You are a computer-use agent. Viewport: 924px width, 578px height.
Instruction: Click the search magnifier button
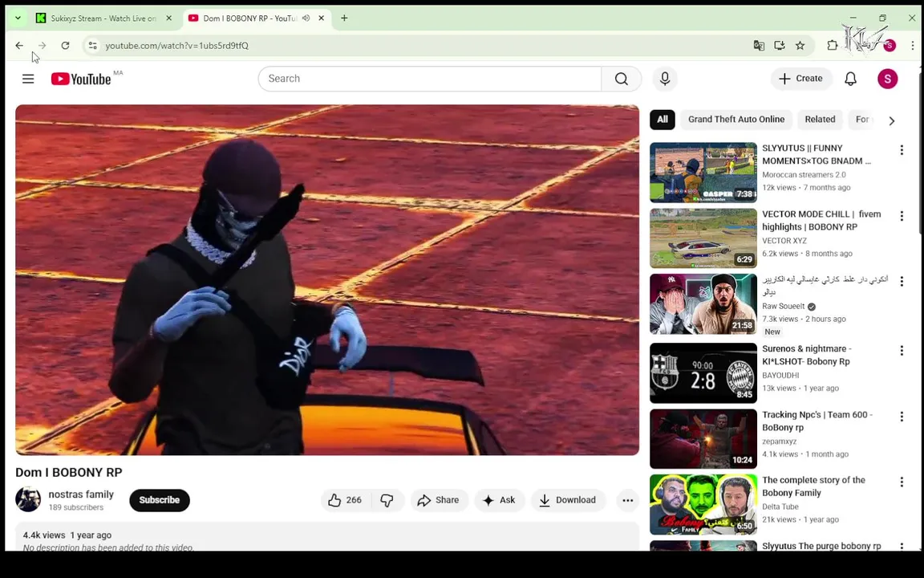(x=621, y=79)
